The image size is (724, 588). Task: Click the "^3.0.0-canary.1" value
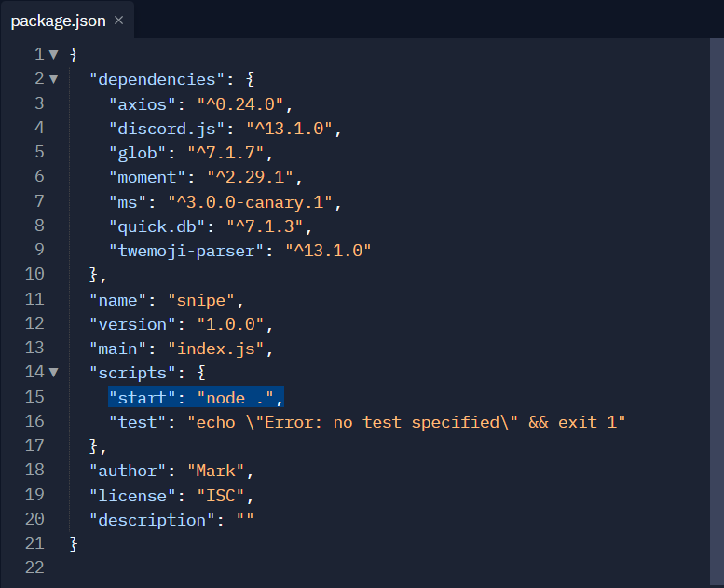click(x=250, y=202)
